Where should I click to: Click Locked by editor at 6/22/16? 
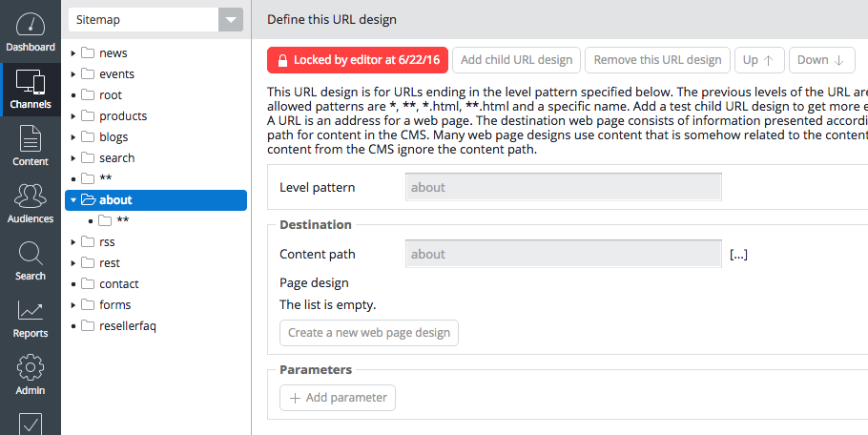coord(357,60)
